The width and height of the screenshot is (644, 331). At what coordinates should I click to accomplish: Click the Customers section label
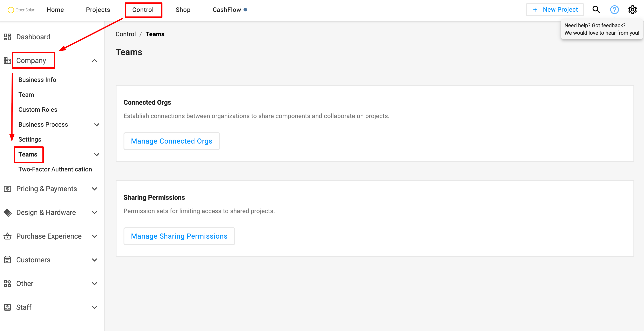click(33, 260)
